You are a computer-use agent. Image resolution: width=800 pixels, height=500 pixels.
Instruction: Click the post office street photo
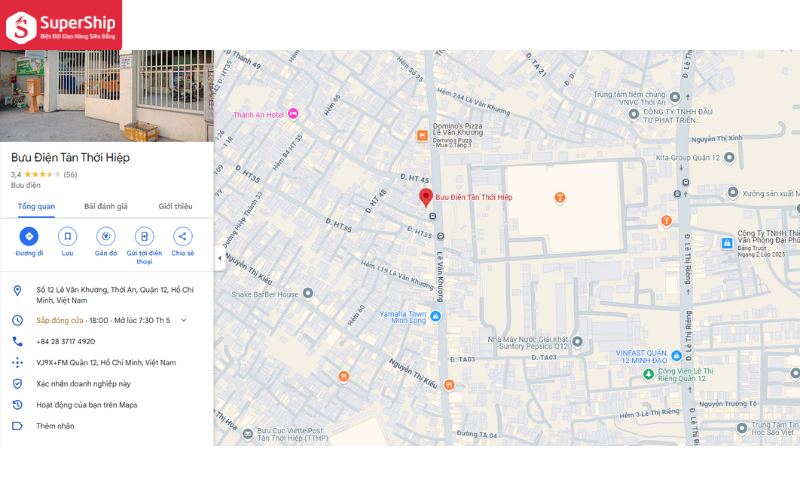[107, 96]
